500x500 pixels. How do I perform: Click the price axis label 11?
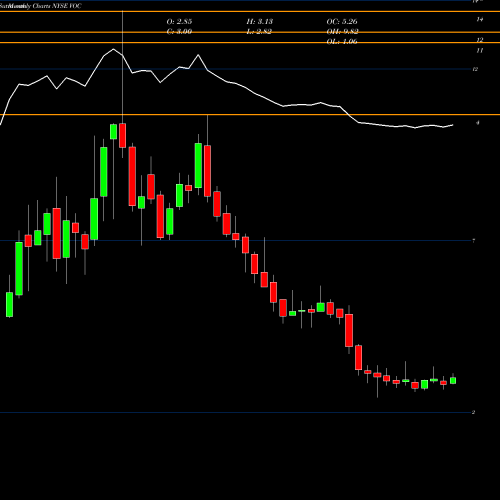coord(480,51)
